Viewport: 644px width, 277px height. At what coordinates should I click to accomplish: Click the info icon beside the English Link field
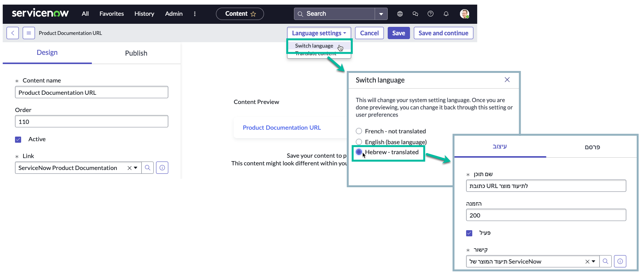[x=162, y=168]
